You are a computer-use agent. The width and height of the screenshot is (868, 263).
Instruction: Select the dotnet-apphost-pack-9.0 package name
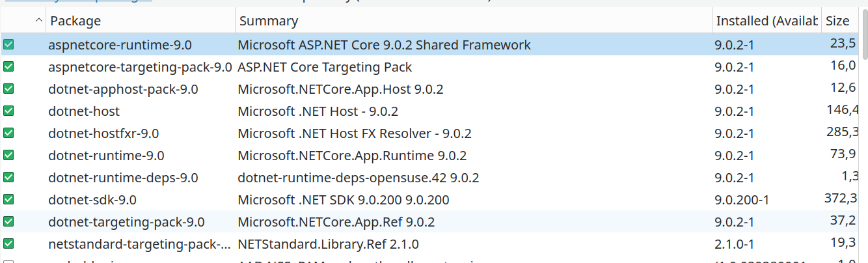[123, 89]
